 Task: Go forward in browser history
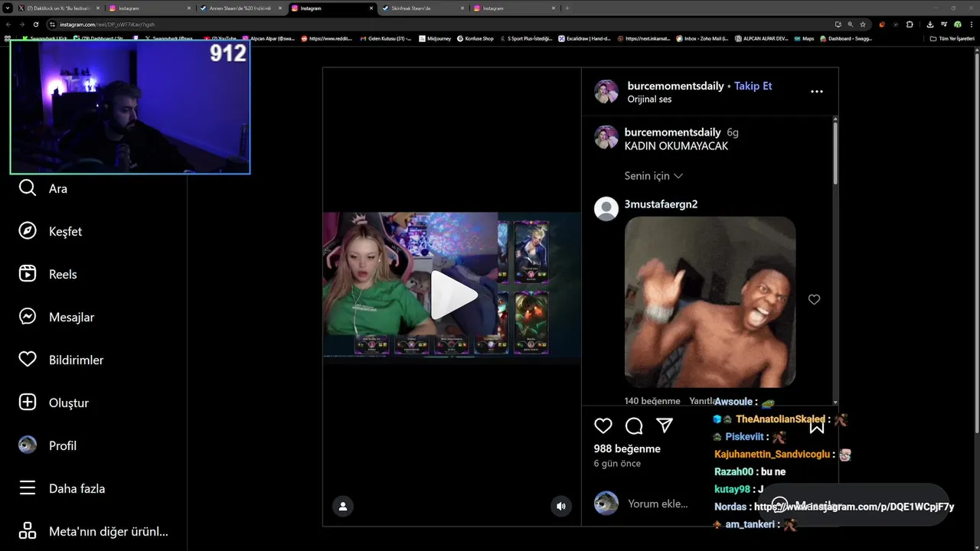click(22, 24)
